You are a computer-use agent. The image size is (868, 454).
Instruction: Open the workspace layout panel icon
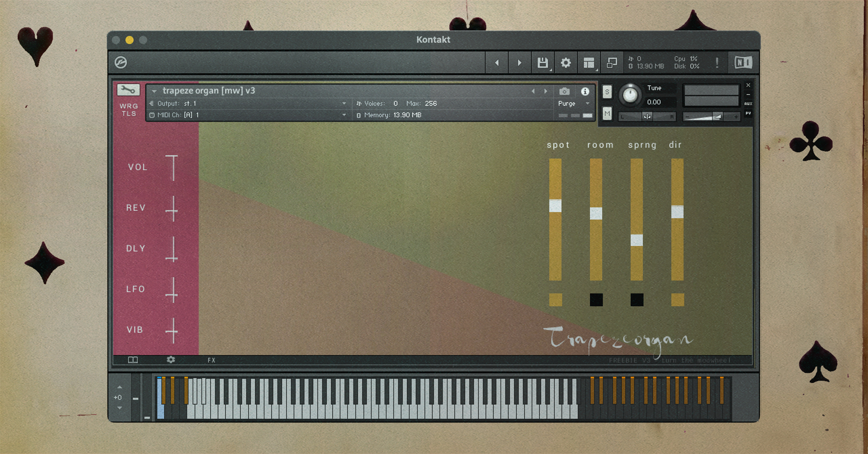point(589,63)
